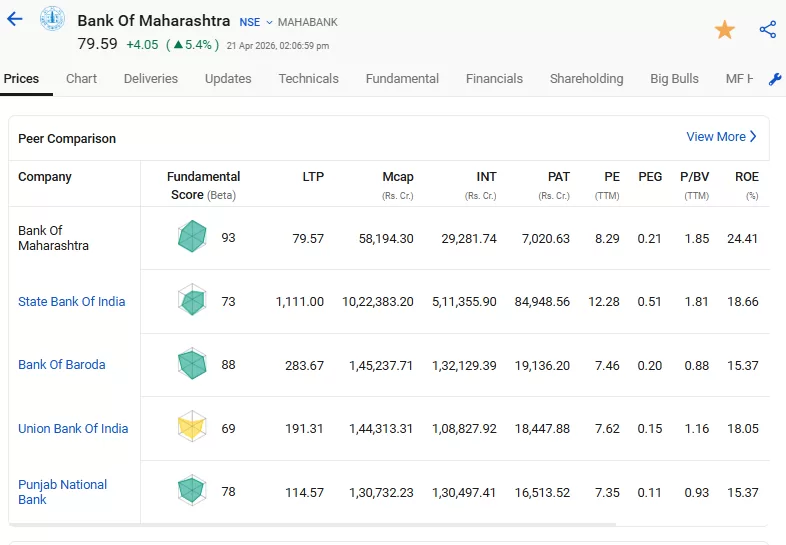Open the Deliveries tab

(x=151, y=79)
